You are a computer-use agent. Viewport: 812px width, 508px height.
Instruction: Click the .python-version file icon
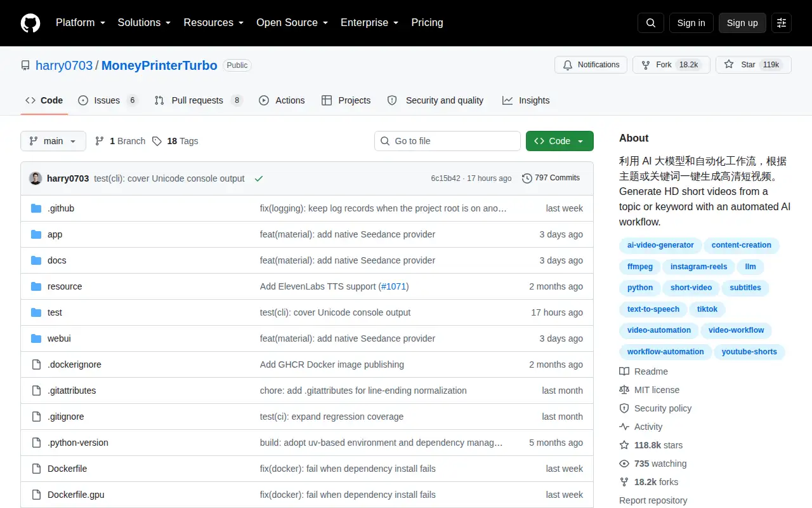coord(36,443)
